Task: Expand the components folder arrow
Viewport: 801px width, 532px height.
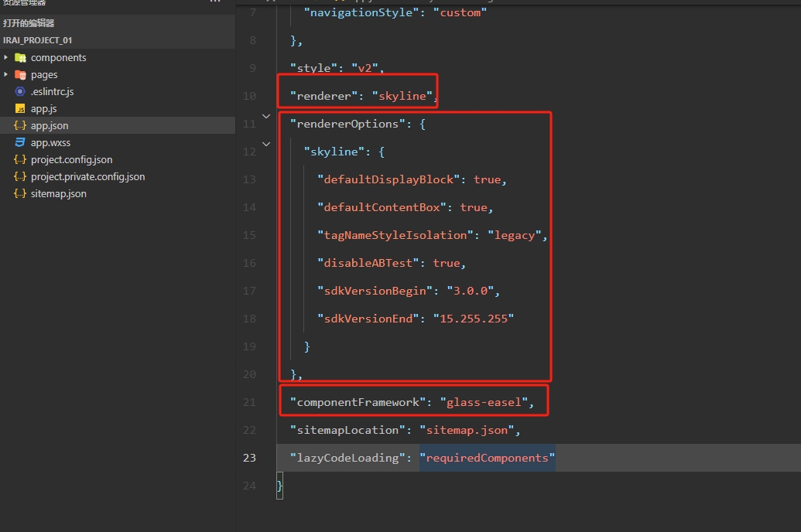Action: (x=6, y=58)
